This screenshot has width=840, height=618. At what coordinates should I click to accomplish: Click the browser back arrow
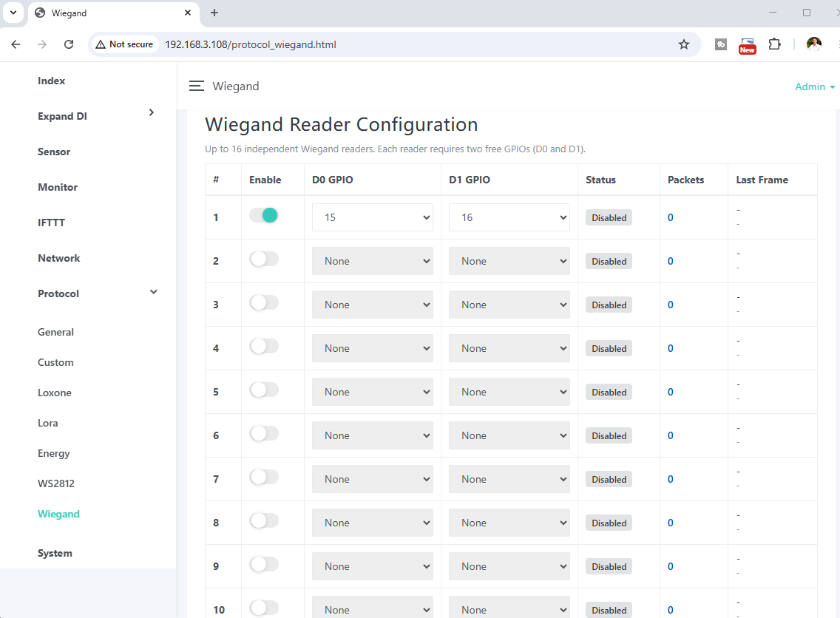coord(16,44)
